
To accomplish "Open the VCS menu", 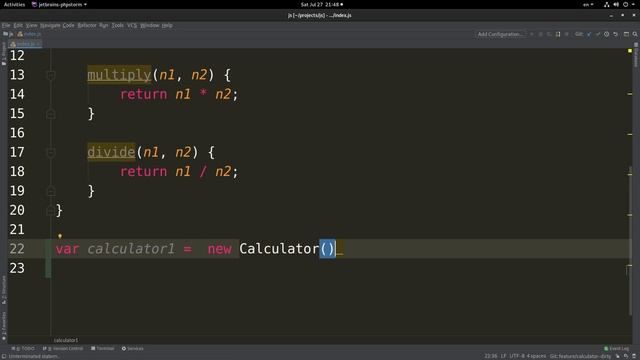I will (132, 25).
